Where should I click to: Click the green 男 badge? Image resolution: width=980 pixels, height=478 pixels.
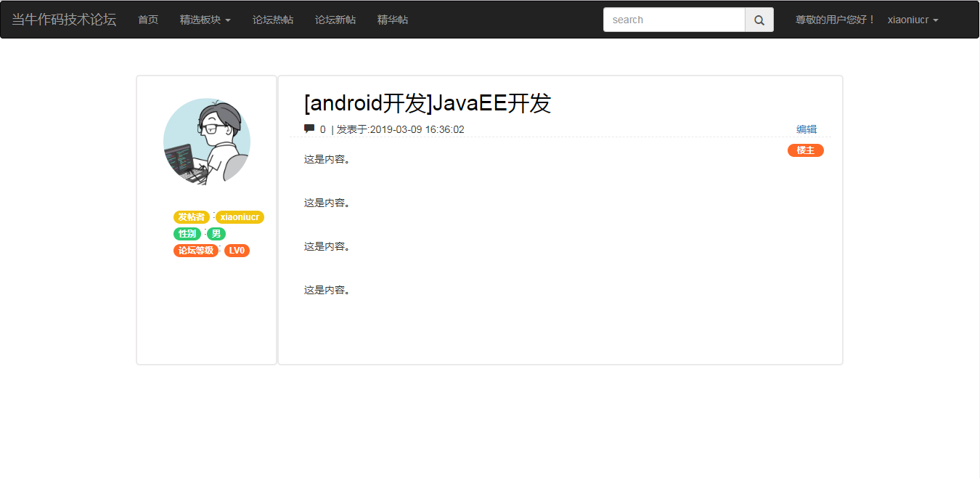216,234
